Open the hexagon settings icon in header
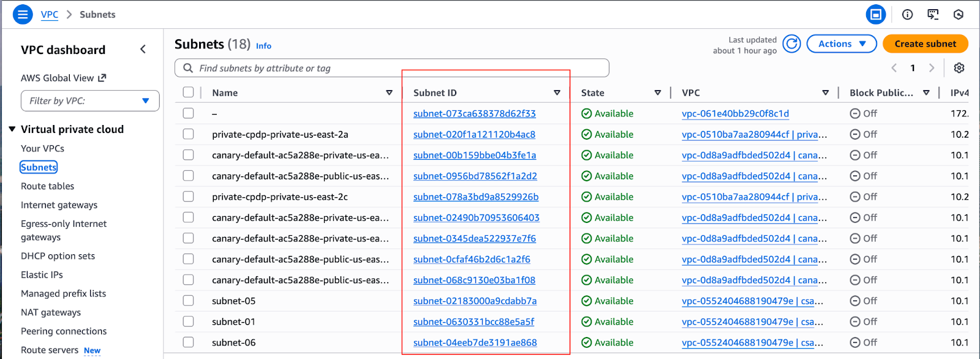Image resolution: width=980 pixels, height=359 pixels. 959,14
